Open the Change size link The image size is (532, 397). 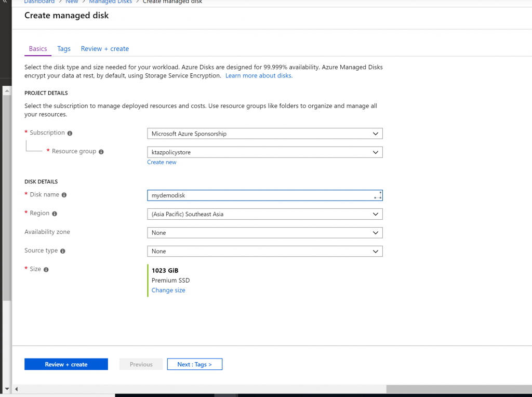[x=168, y=290]
